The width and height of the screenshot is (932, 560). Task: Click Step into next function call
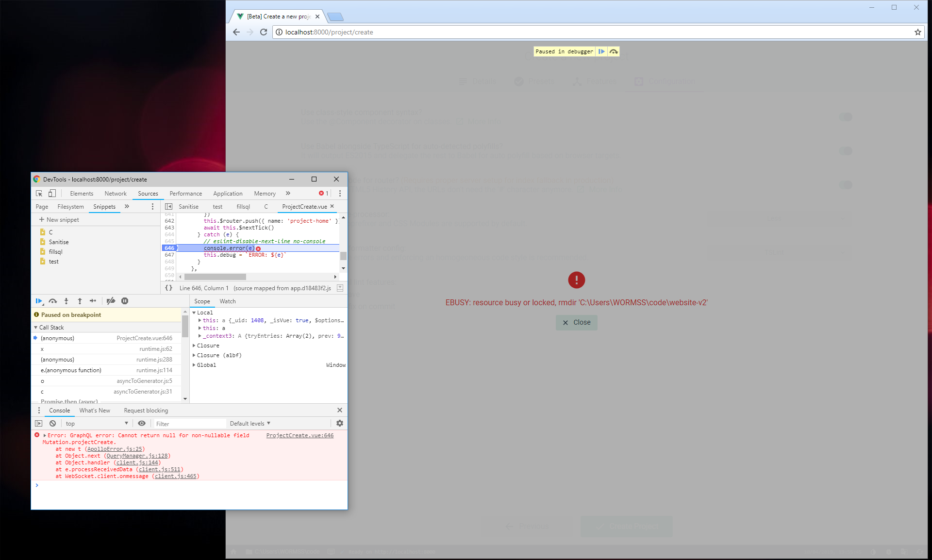click(x=67, y=301)
